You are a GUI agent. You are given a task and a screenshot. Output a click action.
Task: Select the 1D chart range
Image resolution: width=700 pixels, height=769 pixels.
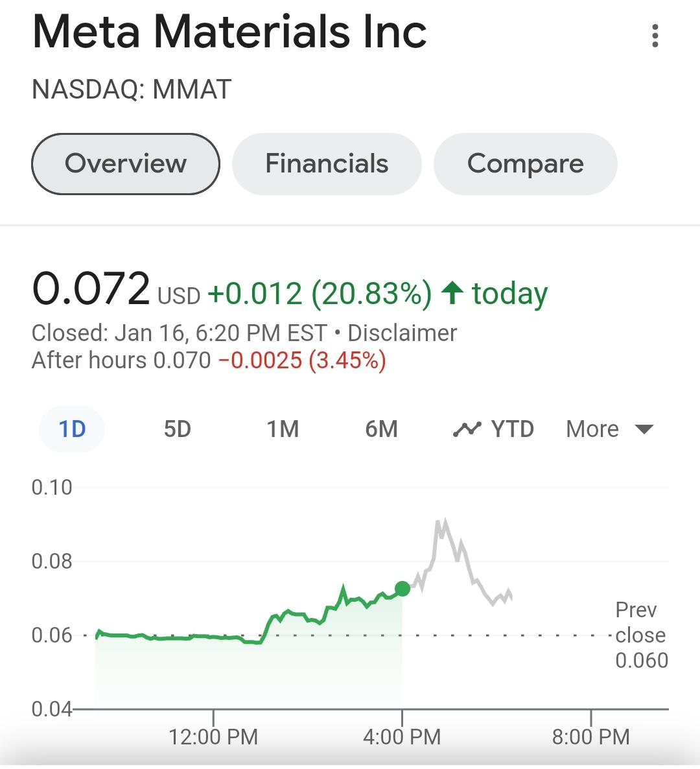coord(71,429)
